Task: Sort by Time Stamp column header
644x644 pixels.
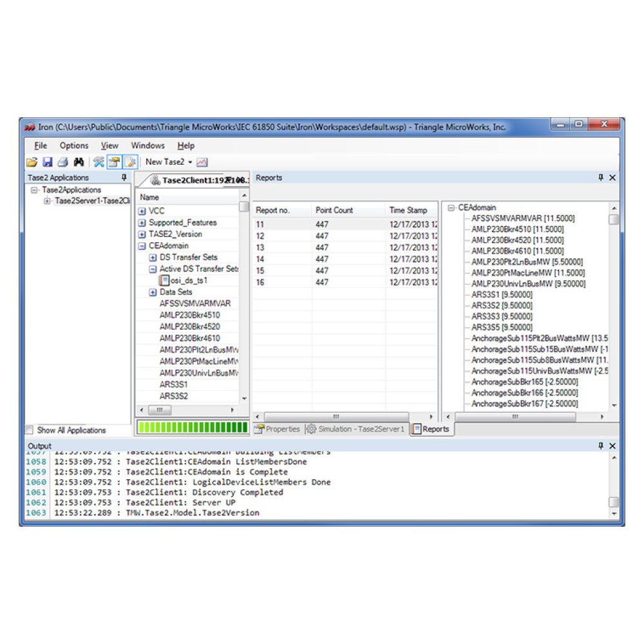Action: tap(412, 210)
